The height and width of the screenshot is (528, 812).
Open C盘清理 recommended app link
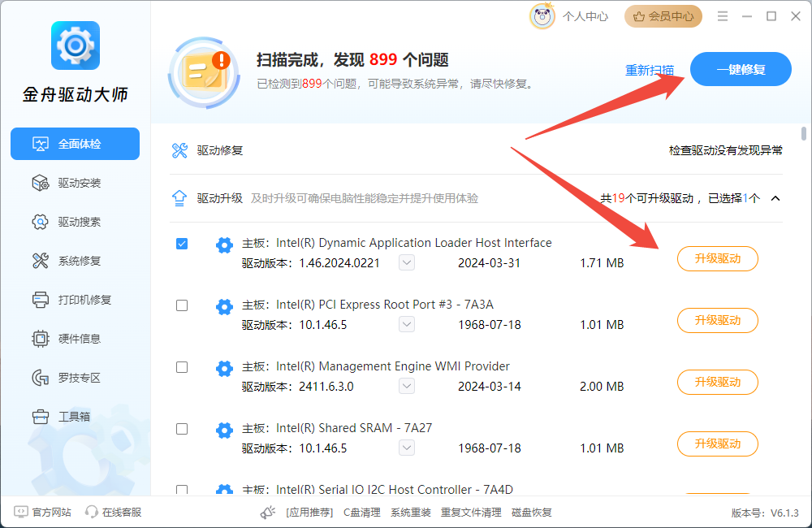point(362,513)
